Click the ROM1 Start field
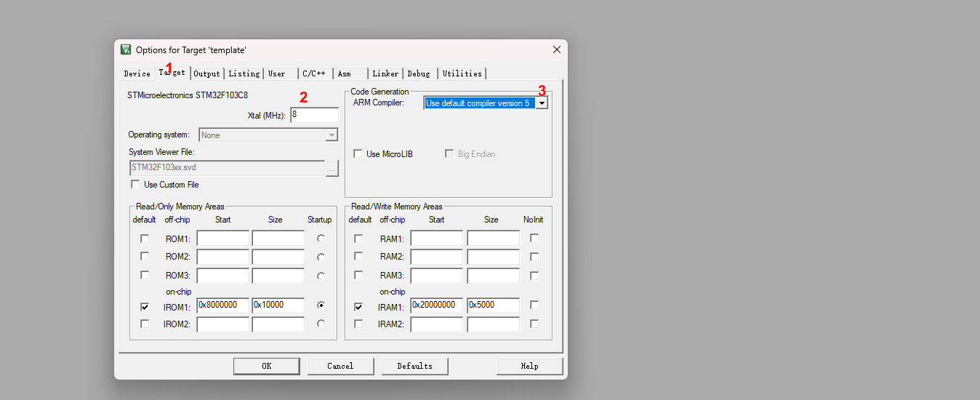Image resolution: width=980 pixels, height=400 pixels. [x=222, y=239]
